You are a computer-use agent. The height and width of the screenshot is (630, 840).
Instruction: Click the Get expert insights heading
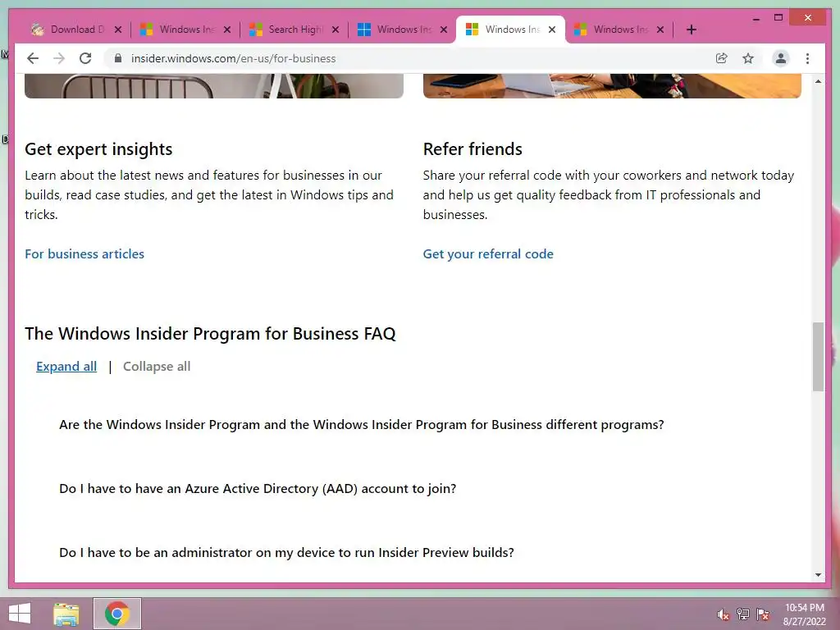(98, 149)
